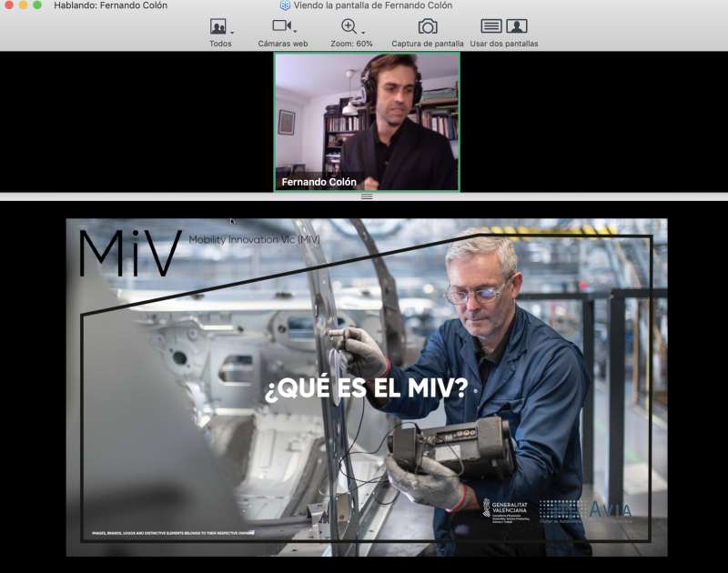Screen dimensions: 728x573
Task: Take a screenshot with Captura de pantalla
Action: coord(427,26)
